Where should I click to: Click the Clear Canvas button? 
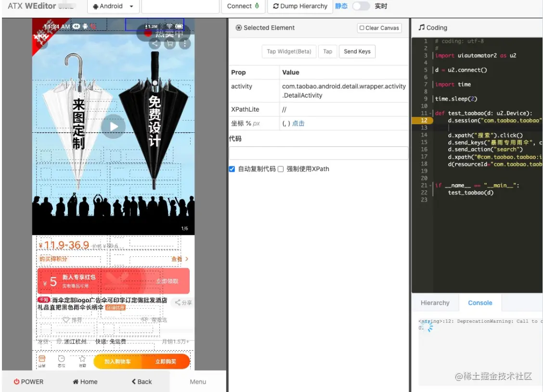tap(379, 28)
